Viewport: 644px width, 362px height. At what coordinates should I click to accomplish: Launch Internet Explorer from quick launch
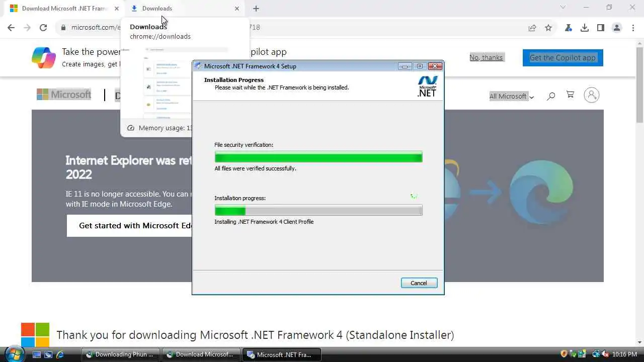click(x=60, y=354)
